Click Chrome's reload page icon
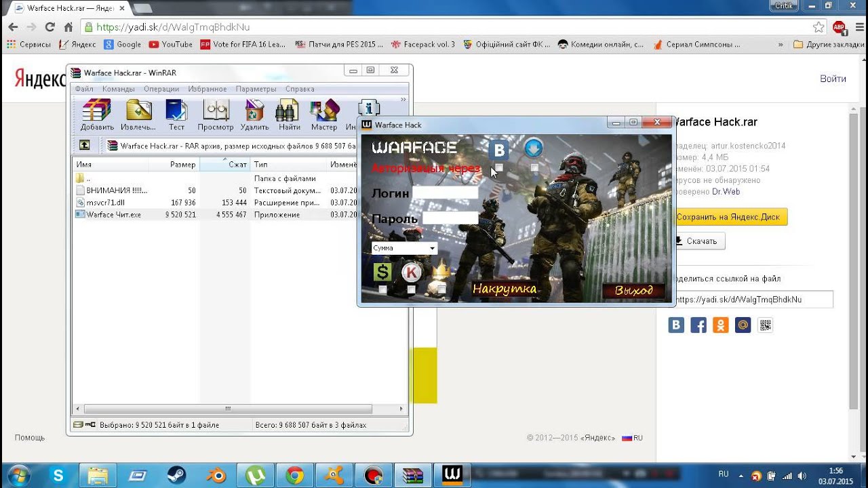 [50, 27]
